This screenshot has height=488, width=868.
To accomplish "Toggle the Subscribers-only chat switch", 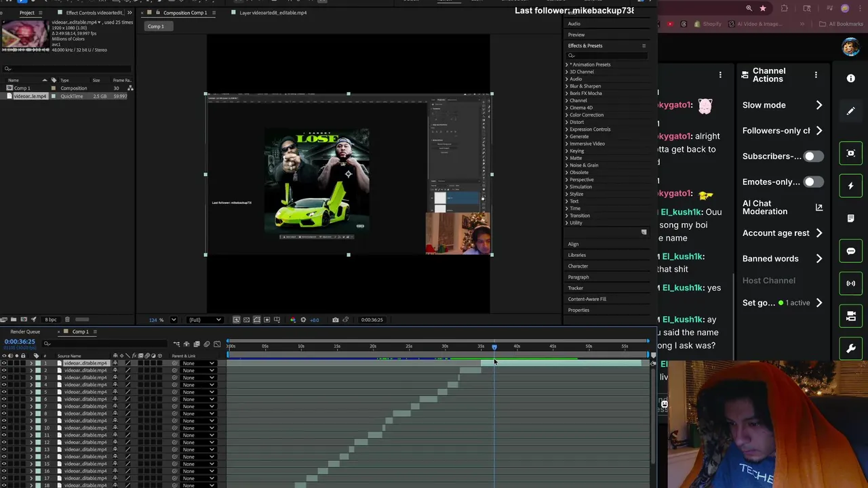I will 814,157.
